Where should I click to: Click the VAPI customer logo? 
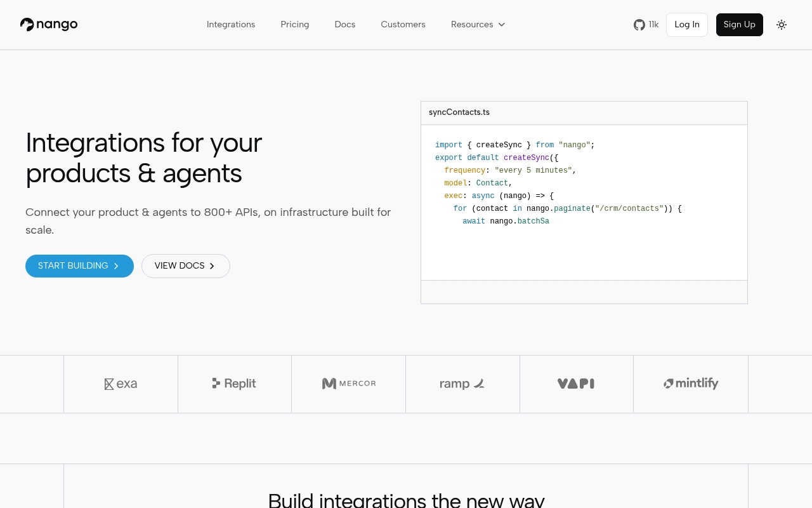pyautogui.click(x=576, y=384)
